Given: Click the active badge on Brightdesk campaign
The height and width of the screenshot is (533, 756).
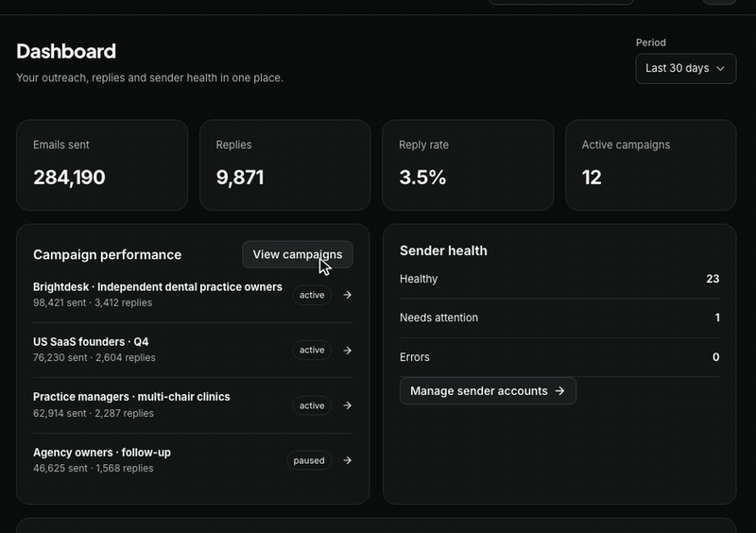Looking at the screenshot, I should coord(312,295).
